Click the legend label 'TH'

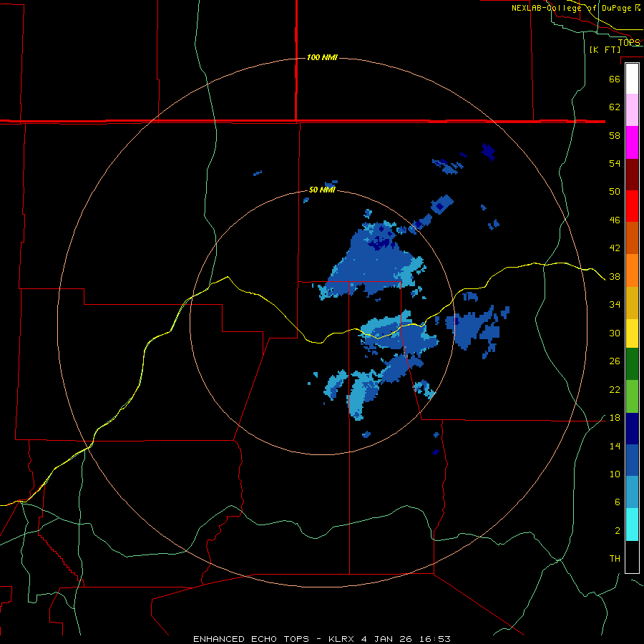click(615, 559)
